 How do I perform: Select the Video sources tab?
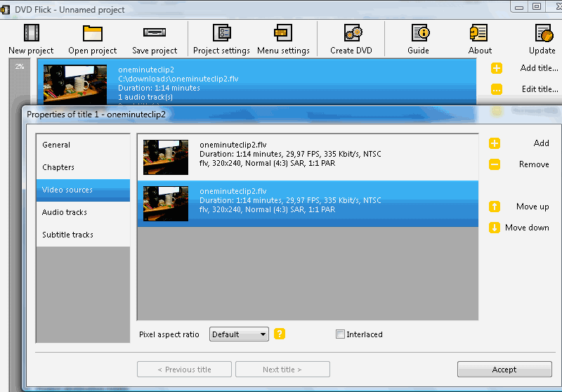point(83,190)
